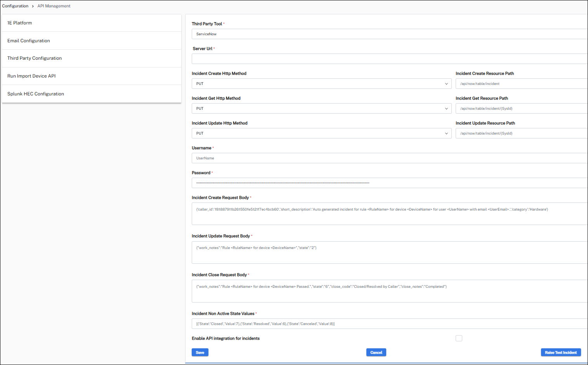The height and width of the screenshot is (365, 588).
Task: Select Email Configuration in sidebar
Action: point(29,41)
